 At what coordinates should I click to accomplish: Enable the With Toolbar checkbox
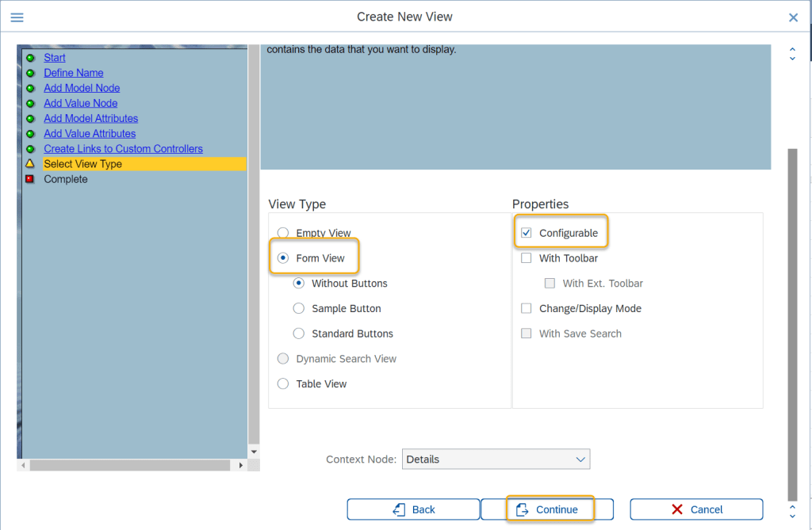(527, 258)
